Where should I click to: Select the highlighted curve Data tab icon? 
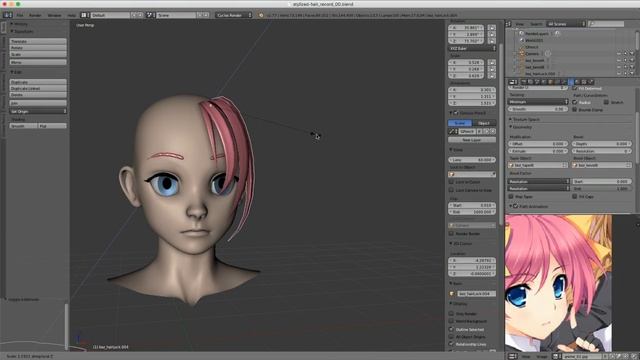[571, 82]
